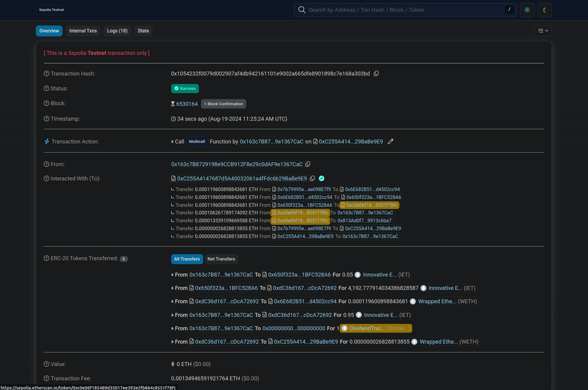This screenshot has height=390, width=588.
Task: Expand the DividendTrac transfer row
Action: [x=172, y=328]
